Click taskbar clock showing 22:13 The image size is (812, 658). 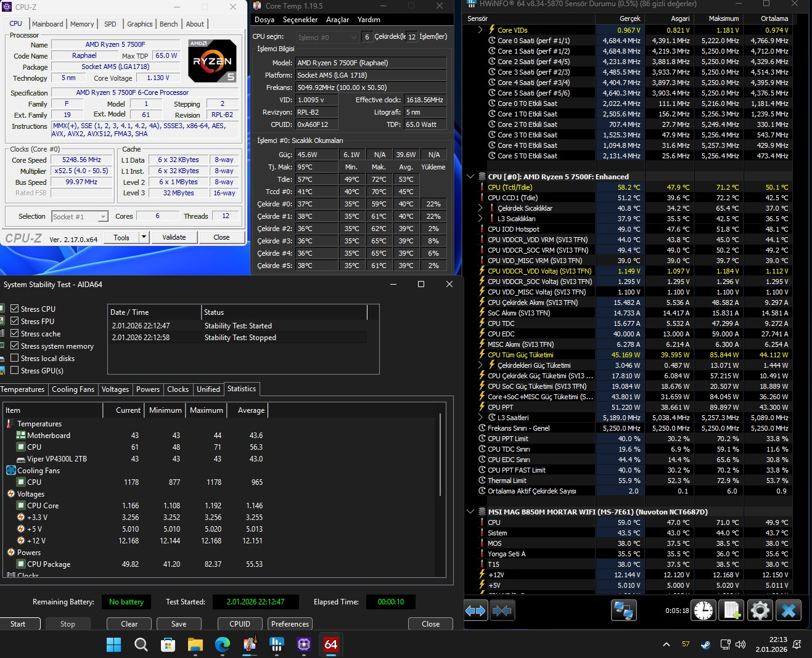click(x=771, y=644)
